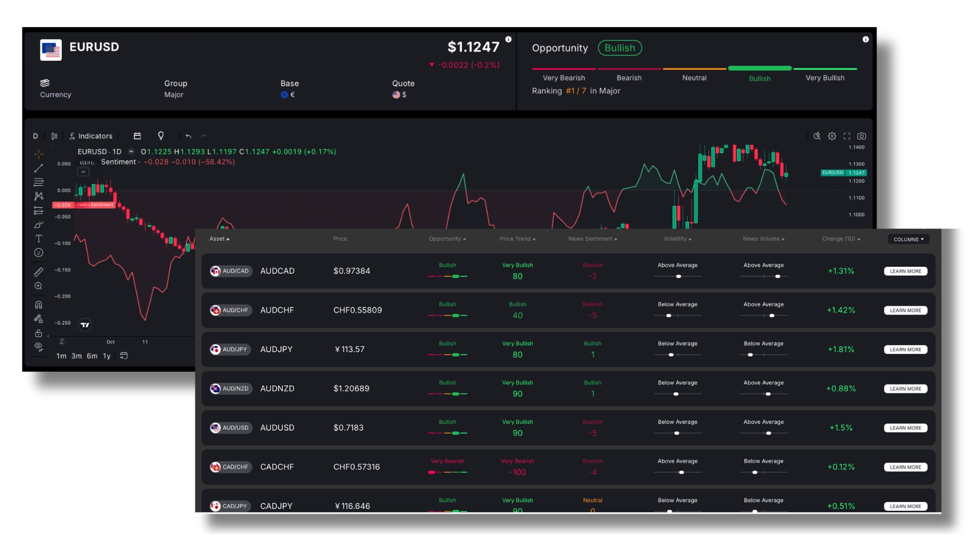Hide all drawings with eye icon

tap(39, 346)
